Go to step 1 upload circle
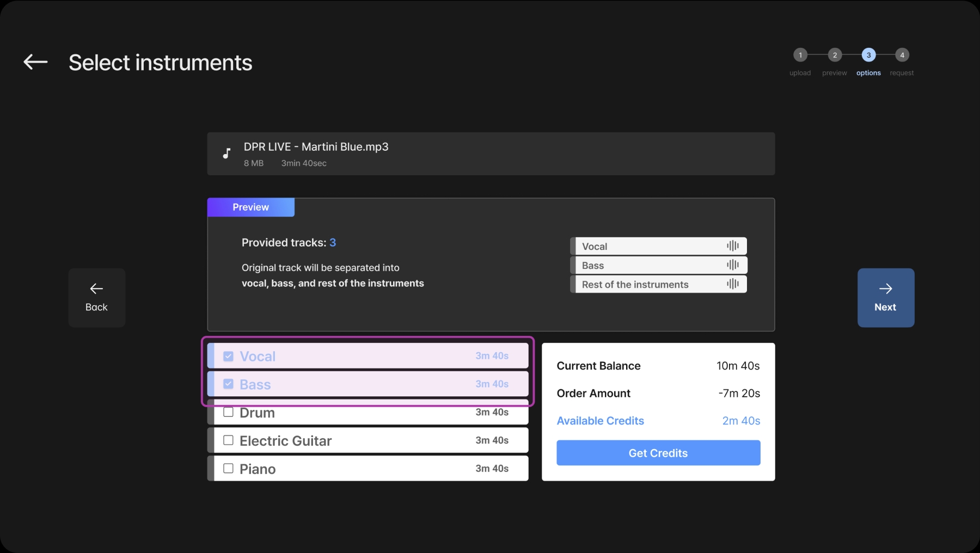This screenshot has width=980, height=553. (x=800, y=55)
